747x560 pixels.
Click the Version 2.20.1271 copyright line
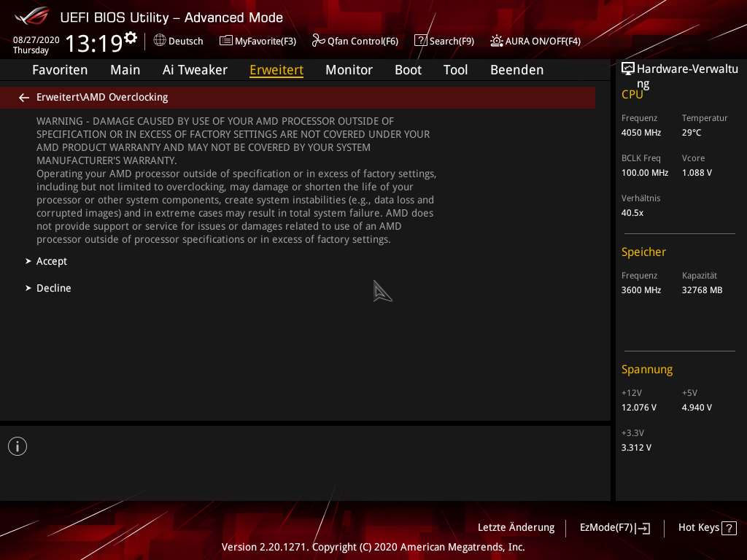point(373,547)
